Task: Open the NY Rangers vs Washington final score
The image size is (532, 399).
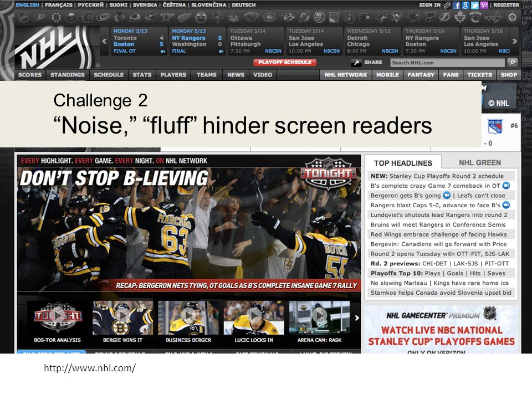Action: tap(197, 41)
